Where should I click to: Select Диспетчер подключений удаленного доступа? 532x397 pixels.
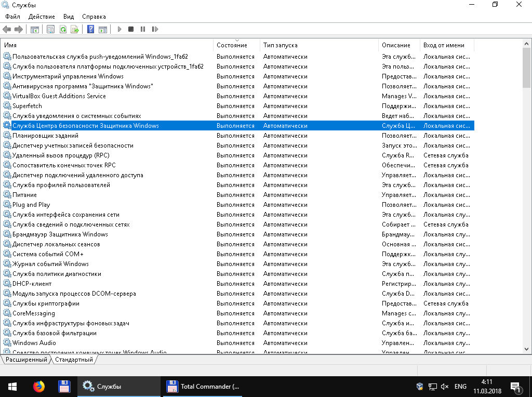click(78, 175)
